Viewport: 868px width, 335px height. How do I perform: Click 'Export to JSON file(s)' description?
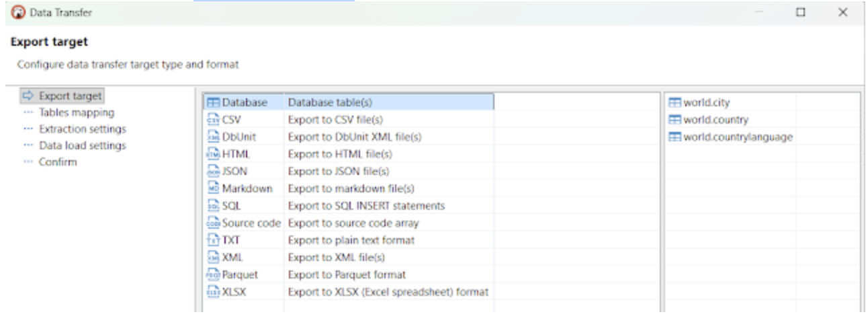[339, 172]
